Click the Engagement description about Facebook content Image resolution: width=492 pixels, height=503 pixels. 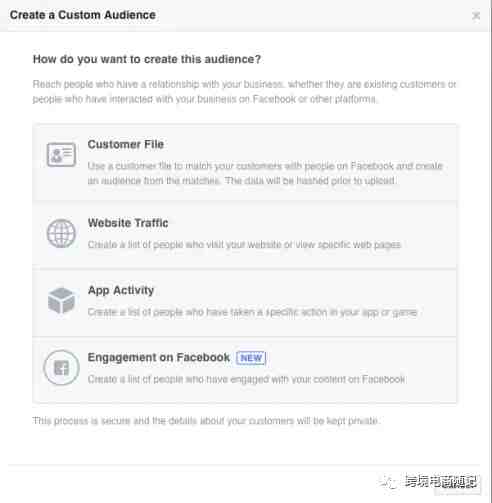click(x=247, y=379)
